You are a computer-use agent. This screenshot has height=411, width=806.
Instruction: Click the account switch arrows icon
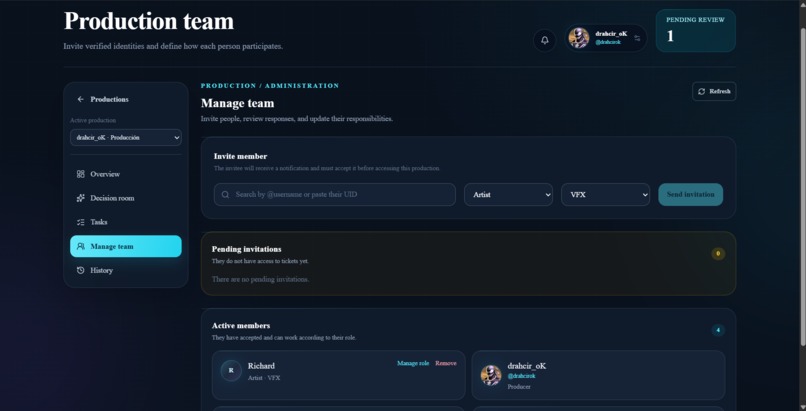pyautogui.click(x=637, y=39)
